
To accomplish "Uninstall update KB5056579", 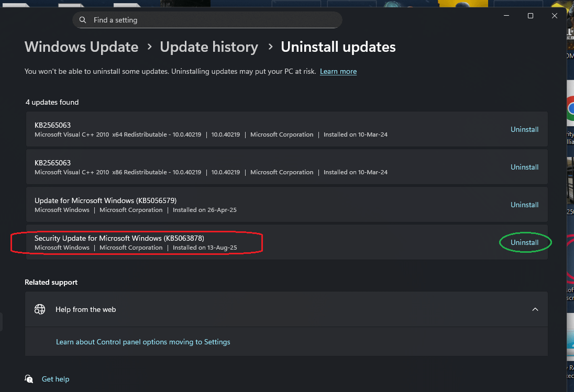I will click(524, 205).
